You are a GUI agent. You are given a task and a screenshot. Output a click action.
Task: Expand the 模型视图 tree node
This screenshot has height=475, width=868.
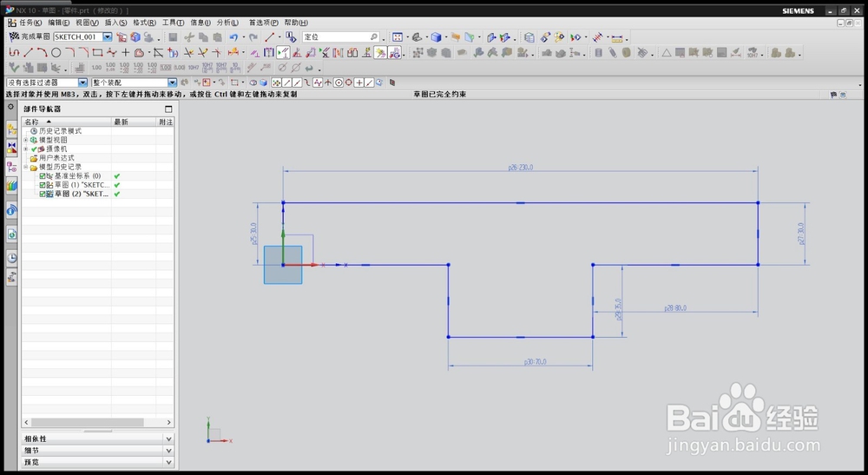pyautogui.click(x=25, y=140)
